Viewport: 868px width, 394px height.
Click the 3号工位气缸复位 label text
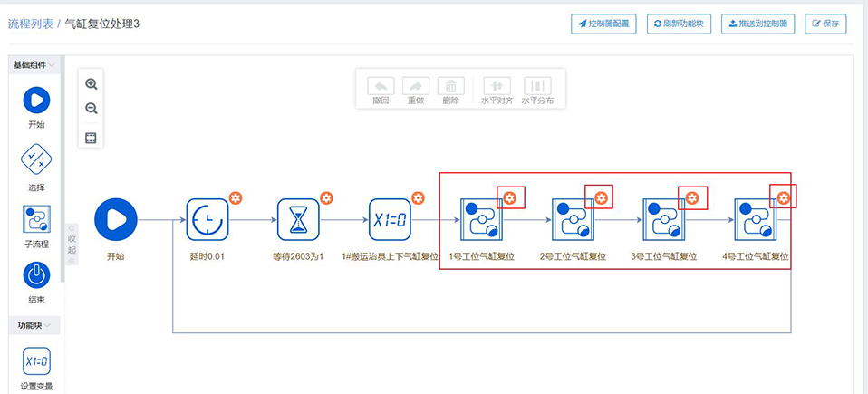point(664,256)
